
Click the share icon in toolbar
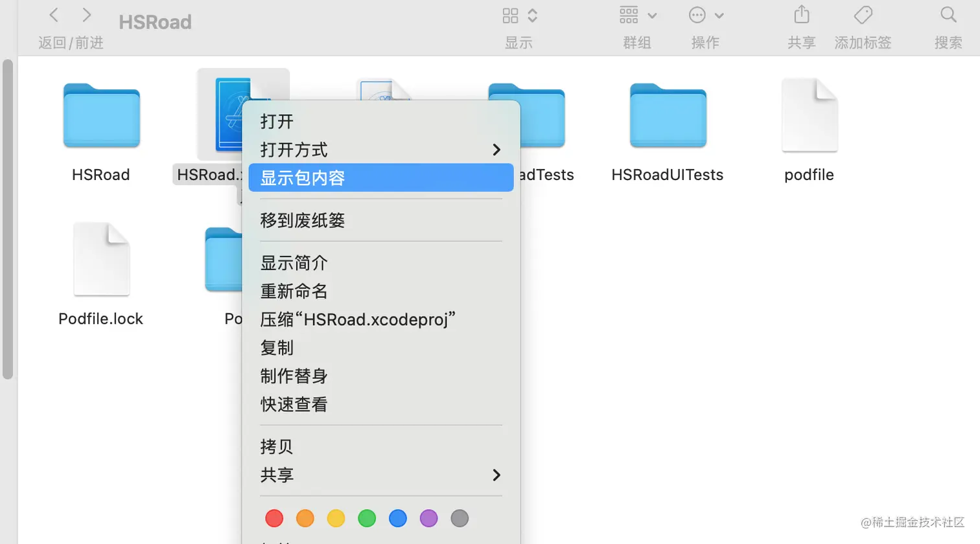tap(802, 14)
